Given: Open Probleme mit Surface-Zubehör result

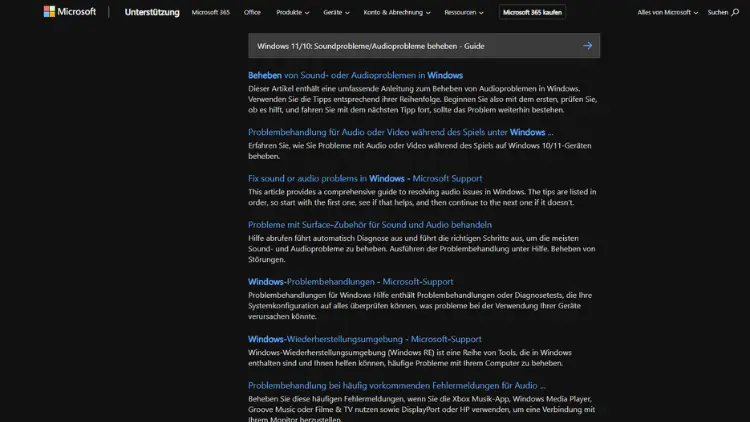Looking at the screenshot, I should [370, 224].
